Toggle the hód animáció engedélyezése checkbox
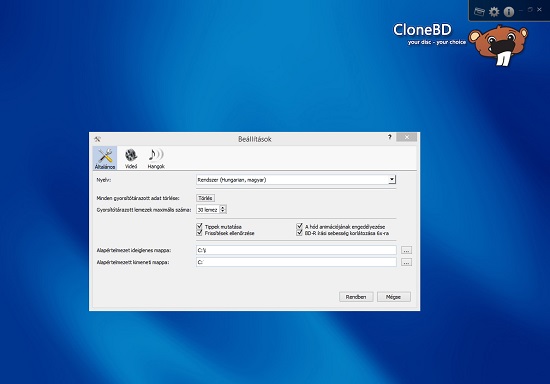 pyautogui.click(x=299, y=226)
